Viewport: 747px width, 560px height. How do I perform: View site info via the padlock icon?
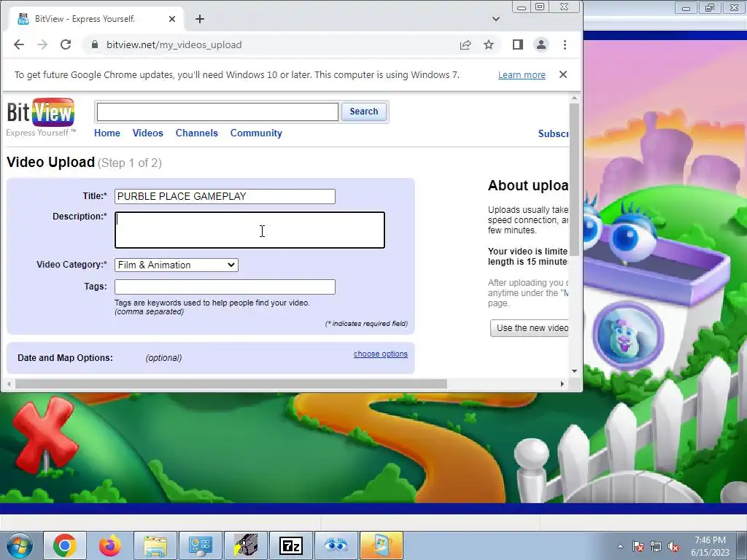tap(95, 44)
